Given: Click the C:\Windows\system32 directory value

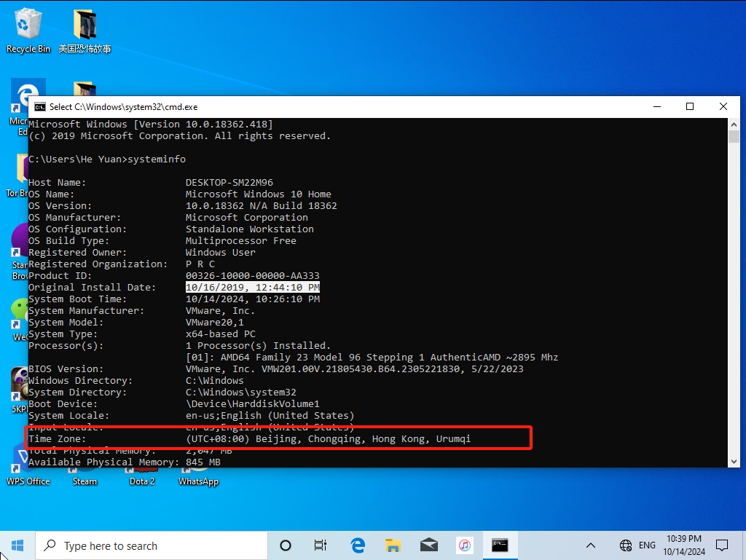Looking at the screenshot, I should tap(240, 393).
